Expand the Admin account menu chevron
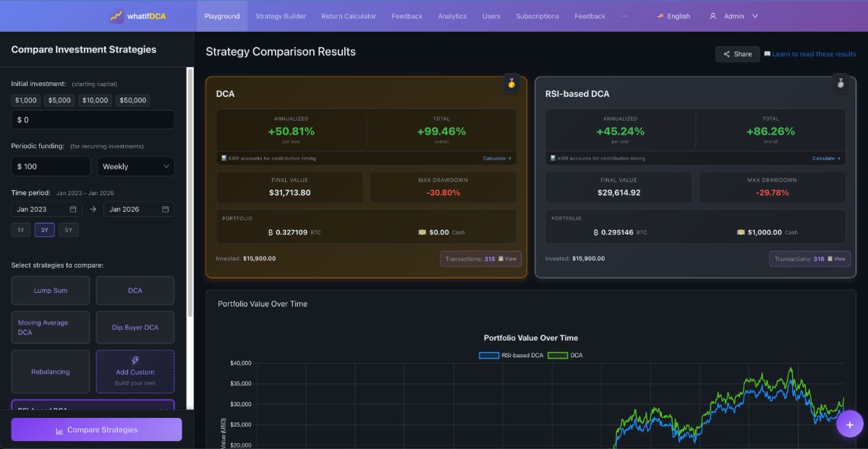 point(755,16)
